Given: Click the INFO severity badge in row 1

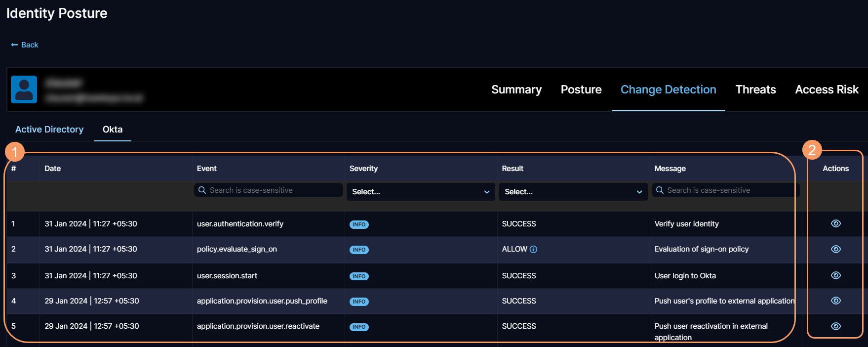Looking at the screenshot, I should point(359,224).
